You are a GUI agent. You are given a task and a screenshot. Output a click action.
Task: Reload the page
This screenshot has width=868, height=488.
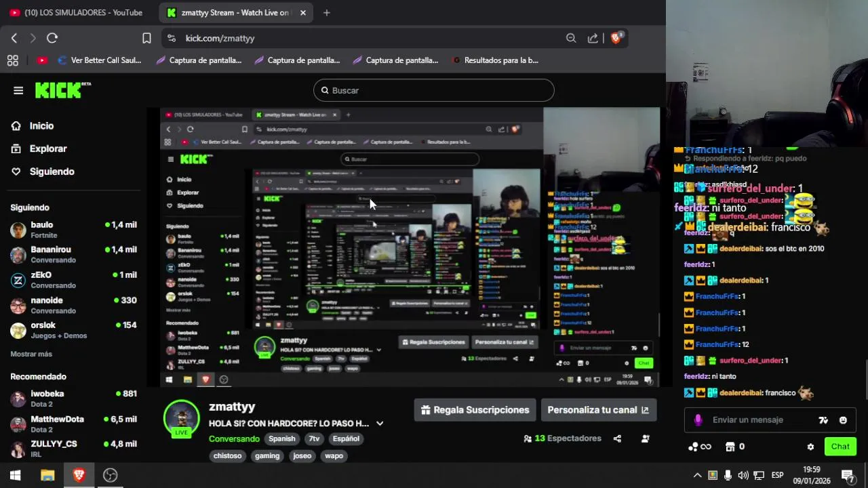pyautogui.click(x=52, y=38)
